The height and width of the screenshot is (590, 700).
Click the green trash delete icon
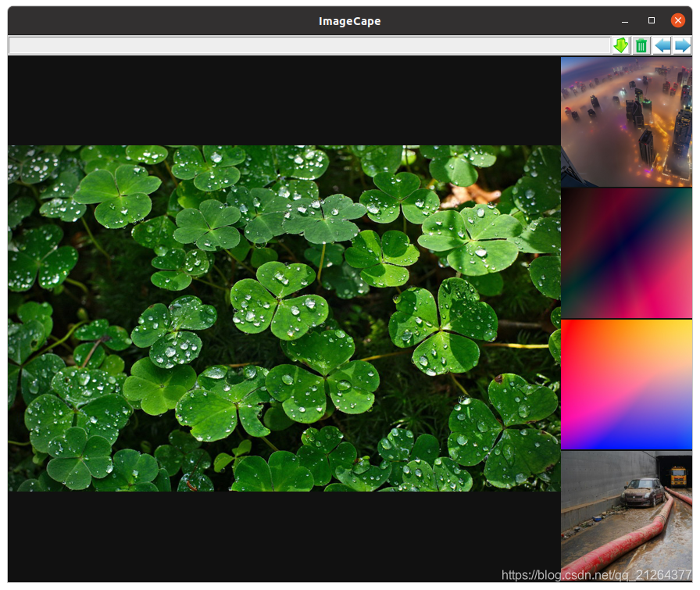pyautogui.click(x=641, y=45)
